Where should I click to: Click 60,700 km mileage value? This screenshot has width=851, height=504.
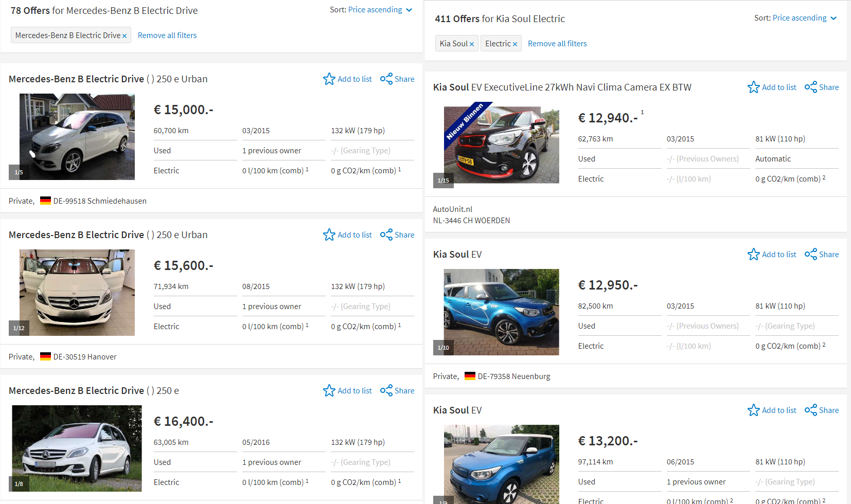171,131
